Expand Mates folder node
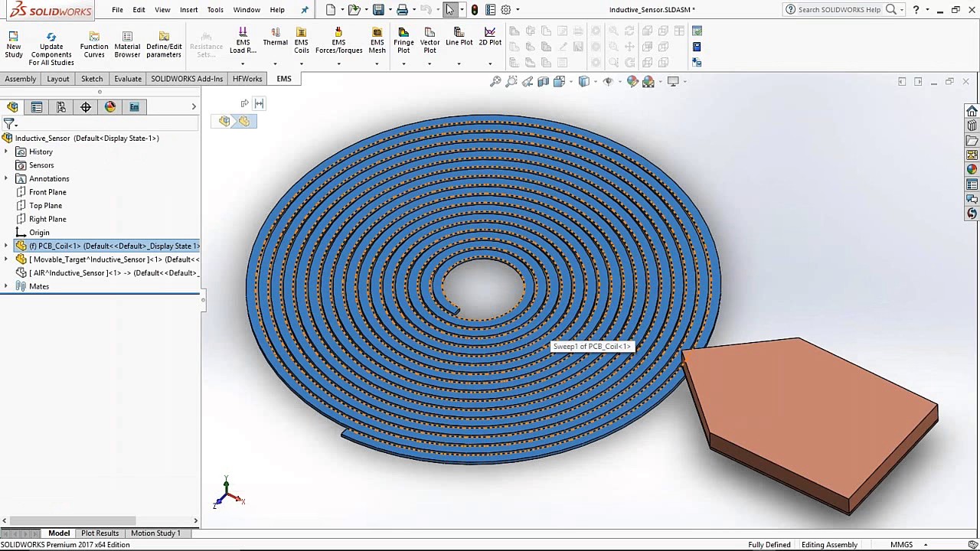This screenshot has height=551, width=980. [6, 286]
